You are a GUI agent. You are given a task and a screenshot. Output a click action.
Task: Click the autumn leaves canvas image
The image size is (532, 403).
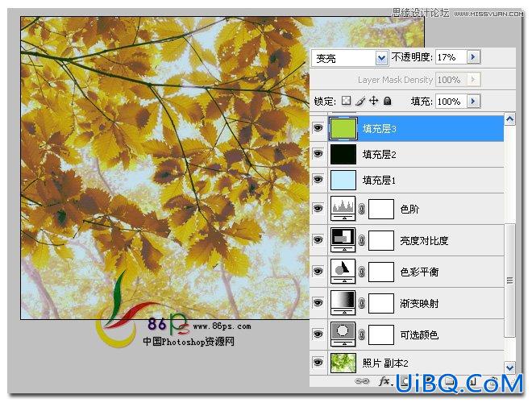[165, 168]
